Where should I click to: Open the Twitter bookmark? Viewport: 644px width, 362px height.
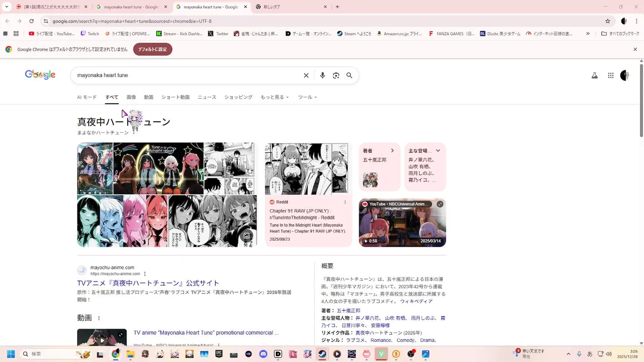coord(219,34)
